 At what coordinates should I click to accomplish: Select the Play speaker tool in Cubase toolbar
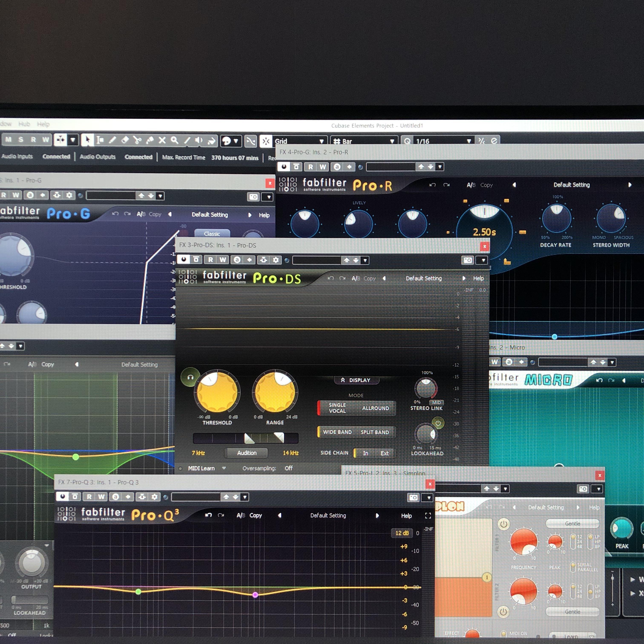199,140
